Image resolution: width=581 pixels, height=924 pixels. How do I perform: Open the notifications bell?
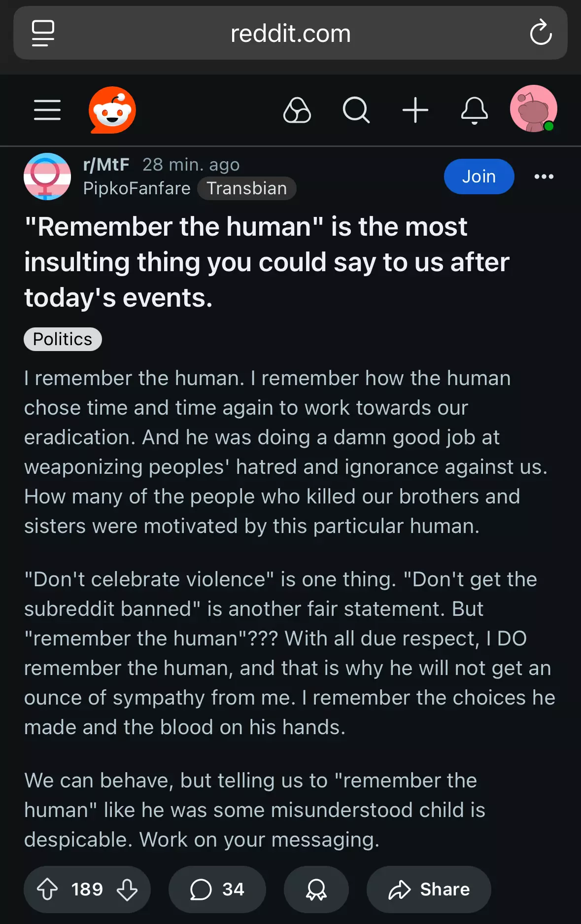point(474,110)
